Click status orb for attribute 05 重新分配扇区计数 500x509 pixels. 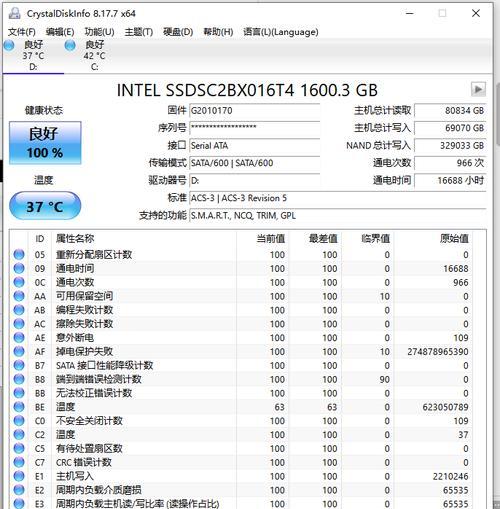[19, 254]
